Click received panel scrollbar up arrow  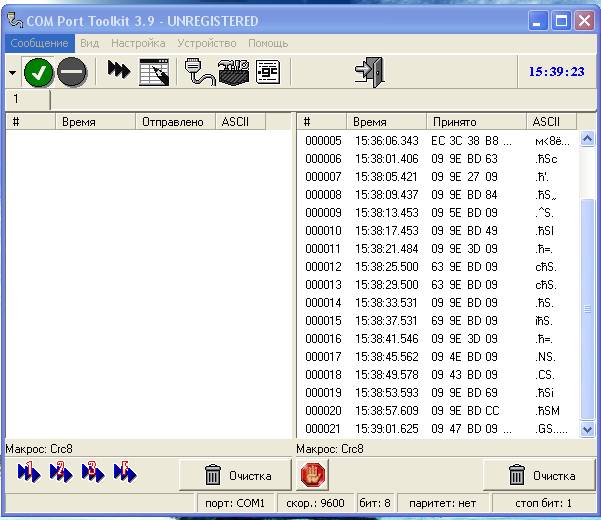pyautogui.click(x=588, y=138)
